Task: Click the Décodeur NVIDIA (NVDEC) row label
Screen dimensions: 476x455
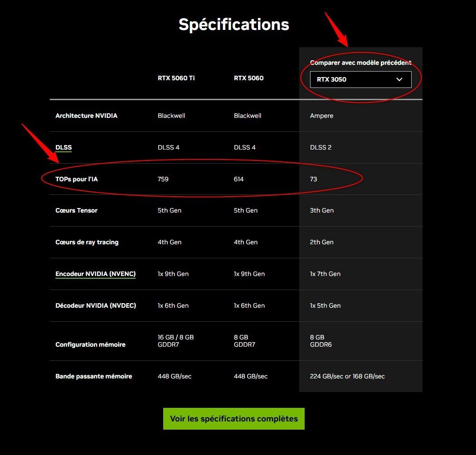Action: pos(95,305)
